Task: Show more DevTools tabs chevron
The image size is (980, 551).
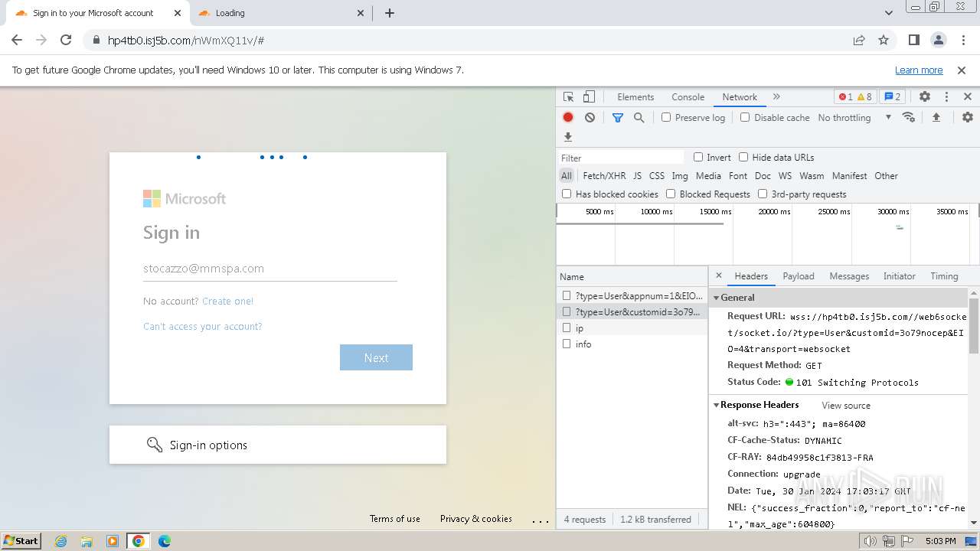Action: (x=776, y=97)
